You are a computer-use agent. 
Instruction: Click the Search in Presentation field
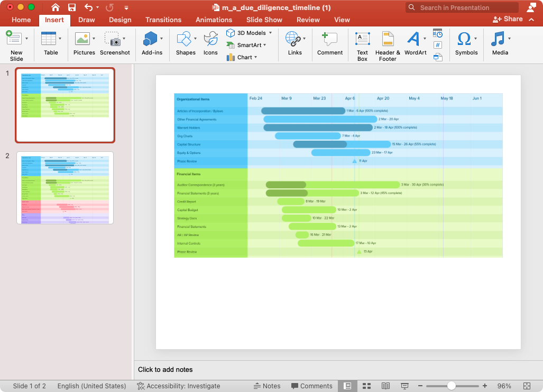pos(462,7)
